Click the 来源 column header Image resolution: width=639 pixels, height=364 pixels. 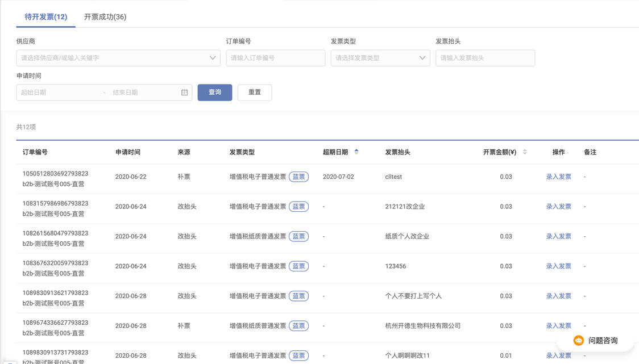point(184,152)
